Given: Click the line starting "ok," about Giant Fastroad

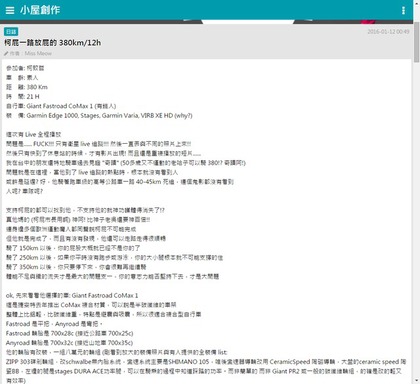Looking at the screenshot, I should tap(72, 296).
